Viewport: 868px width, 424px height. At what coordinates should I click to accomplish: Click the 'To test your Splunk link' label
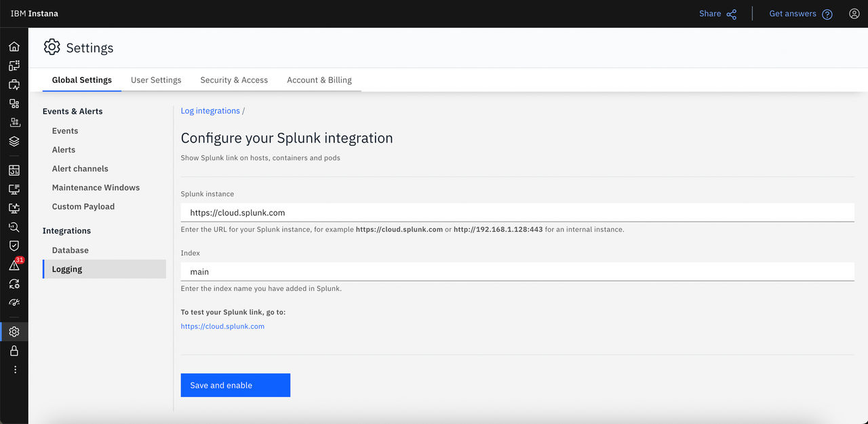(x=233, y=313)
